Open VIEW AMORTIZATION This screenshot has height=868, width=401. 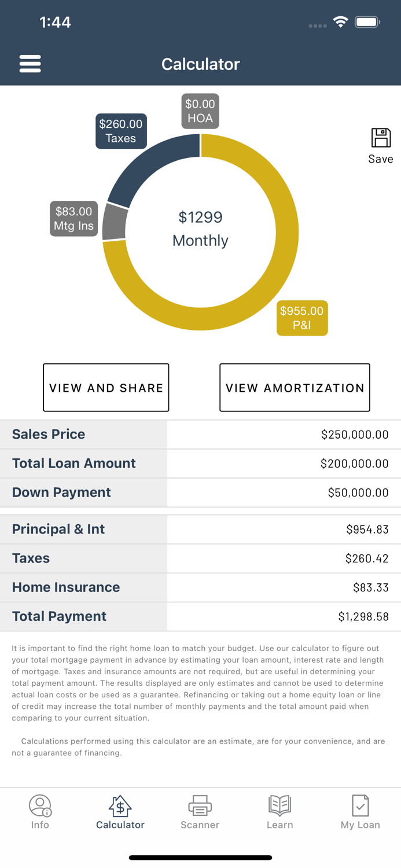click(295, 388)
